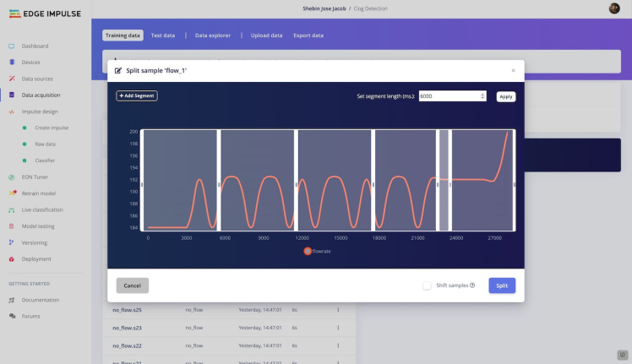Click the Data sources icon

coord(11,79)
